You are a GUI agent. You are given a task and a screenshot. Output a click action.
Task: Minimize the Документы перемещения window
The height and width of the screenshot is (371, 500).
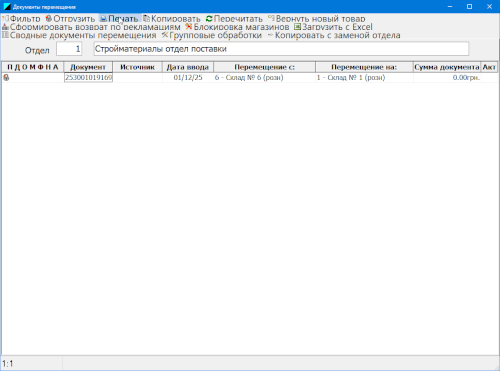(x=450, y=6)
